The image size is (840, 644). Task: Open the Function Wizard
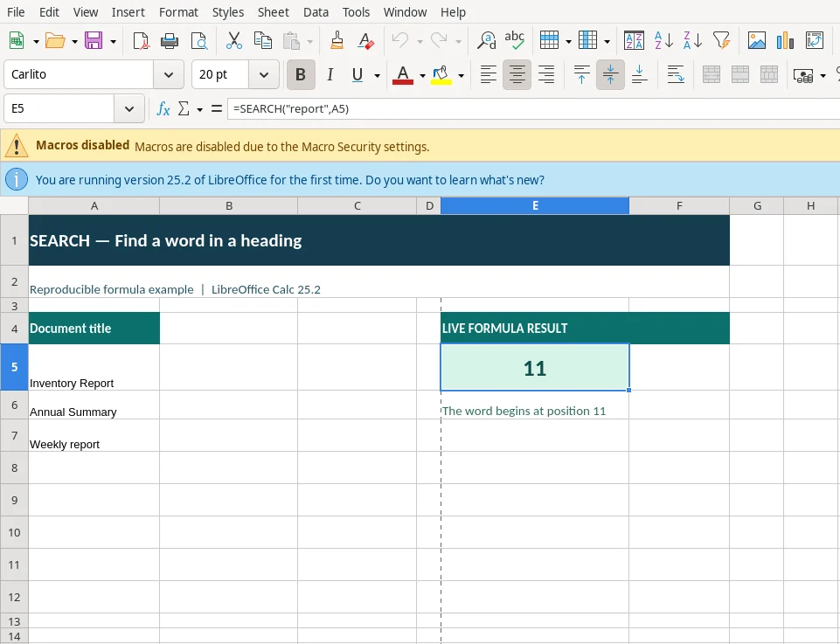pyautogui.click(x=163, y=108)
